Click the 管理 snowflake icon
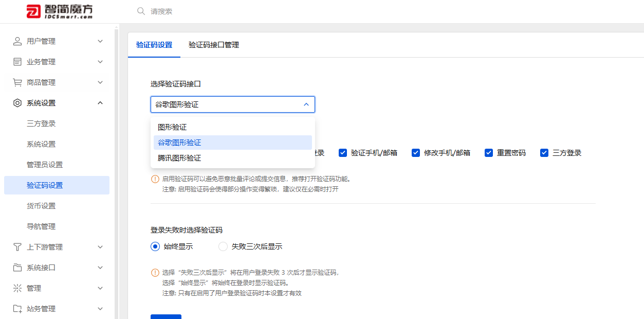The width and height of the screenshot is (644, 319). click(17, 288)
